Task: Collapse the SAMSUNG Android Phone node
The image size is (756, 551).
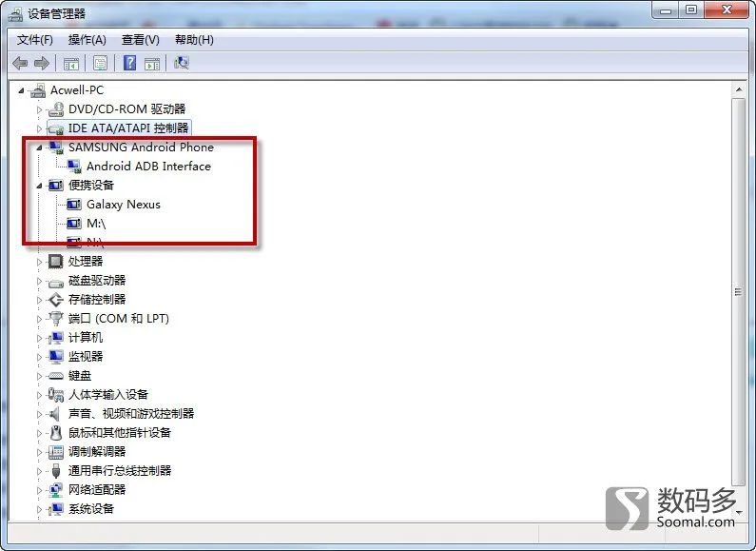Action: click(40, 148)
